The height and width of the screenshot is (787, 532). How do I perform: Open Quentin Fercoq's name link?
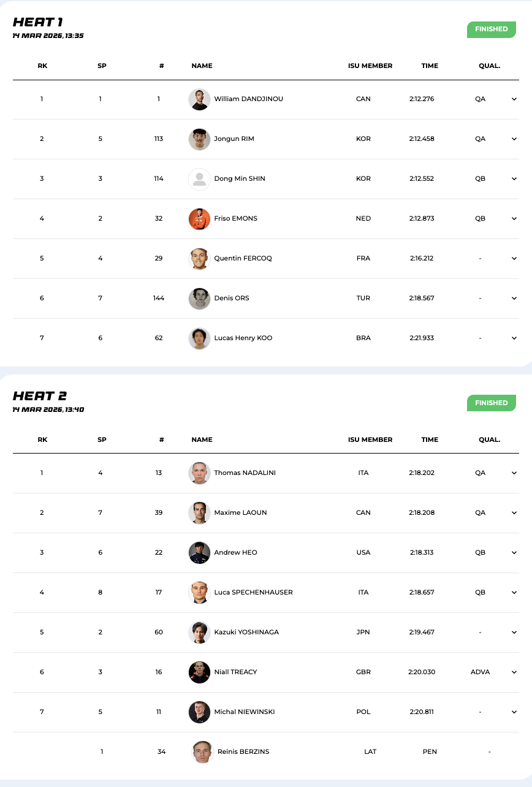pyautogui.click(x=243, y=259)
